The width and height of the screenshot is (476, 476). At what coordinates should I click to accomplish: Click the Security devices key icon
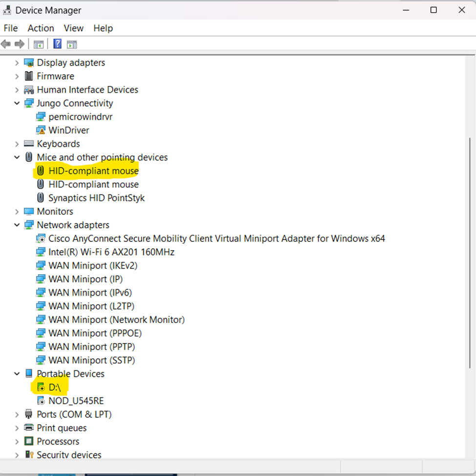coord(29,454)
